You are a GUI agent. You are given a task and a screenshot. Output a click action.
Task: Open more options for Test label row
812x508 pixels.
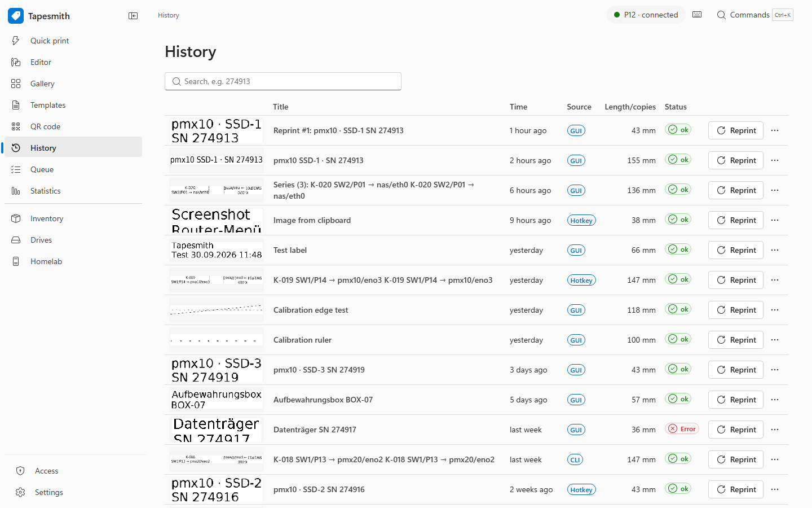click(x=775, y=250)
